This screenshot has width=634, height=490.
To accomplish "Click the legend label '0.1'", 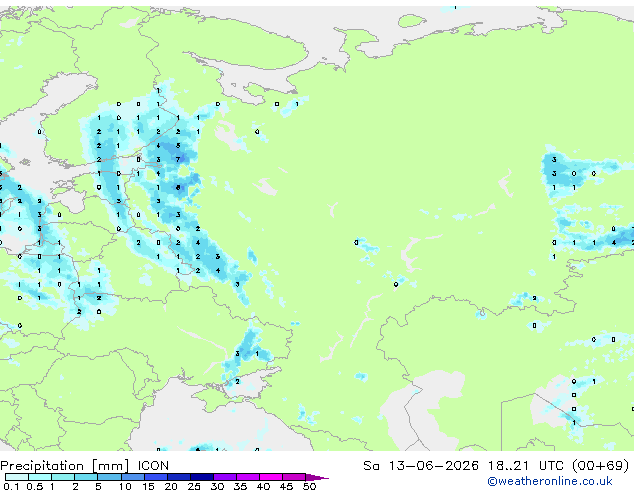I will coord(12,486).
